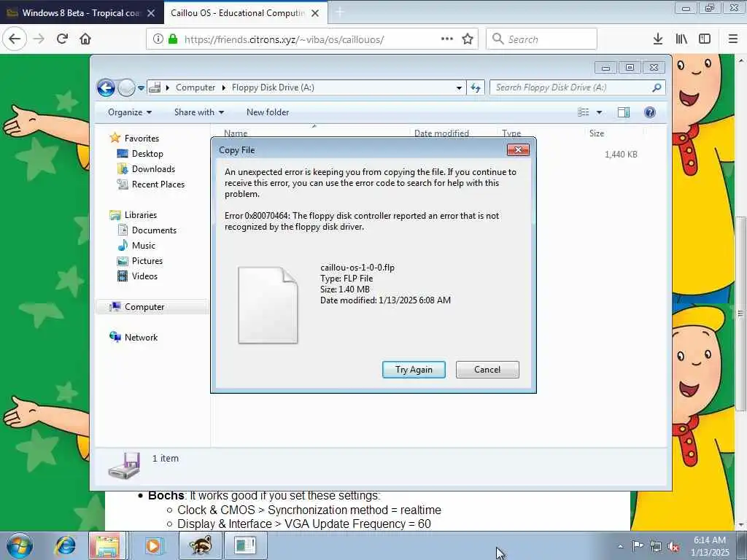Switch to Windows 8 Beta tab
747x560 pixels.
coord(81,13)
